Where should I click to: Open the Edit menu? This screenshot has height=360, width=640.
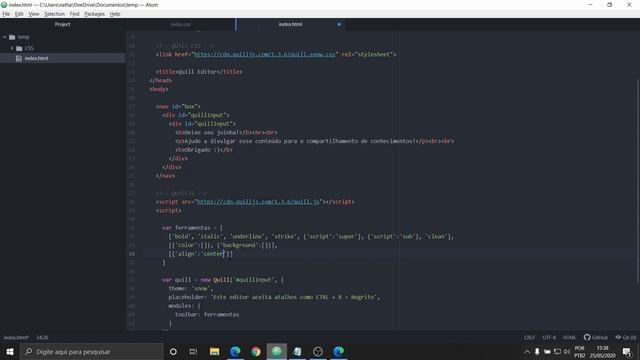pyautogui.click(x=19, y=14)
